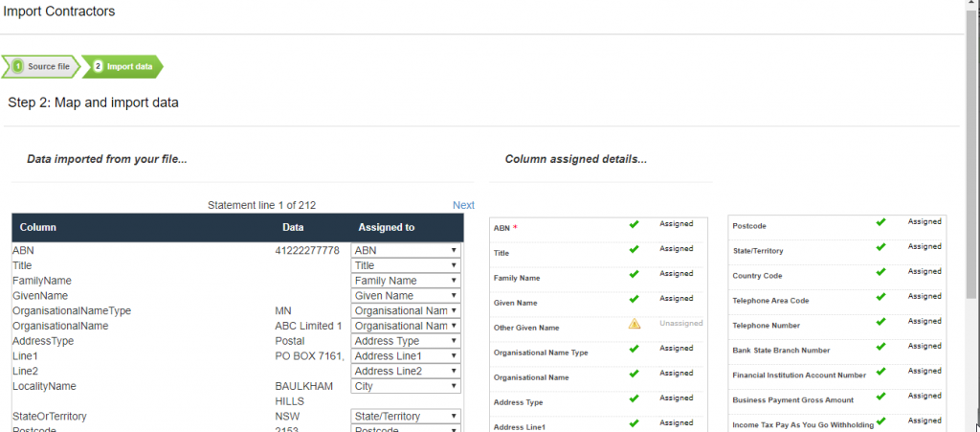Viewport: 980px width, 432px height.
Task: Expand the Family Name mapping dropdown
Action: tap(407, 281)
